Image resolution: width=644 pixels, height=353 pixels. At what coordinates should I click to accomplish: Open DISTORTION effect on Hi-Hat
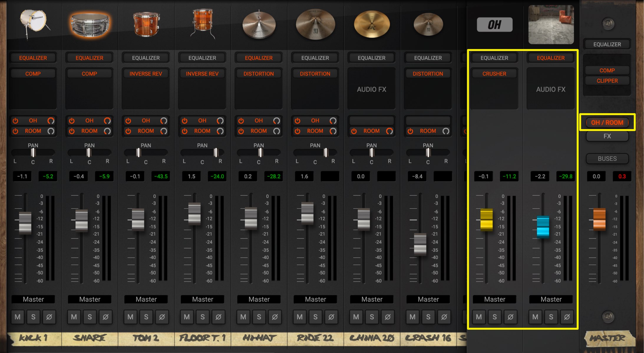tap(259, 74)
